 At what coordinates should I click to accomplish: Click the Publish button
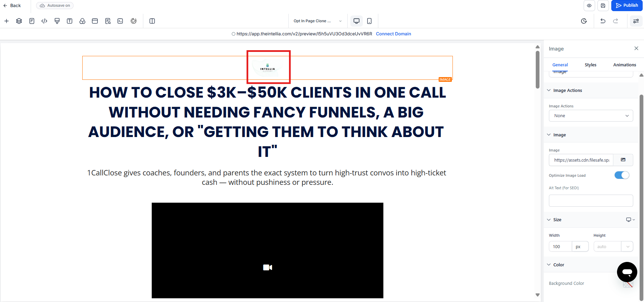pos(626,5)
